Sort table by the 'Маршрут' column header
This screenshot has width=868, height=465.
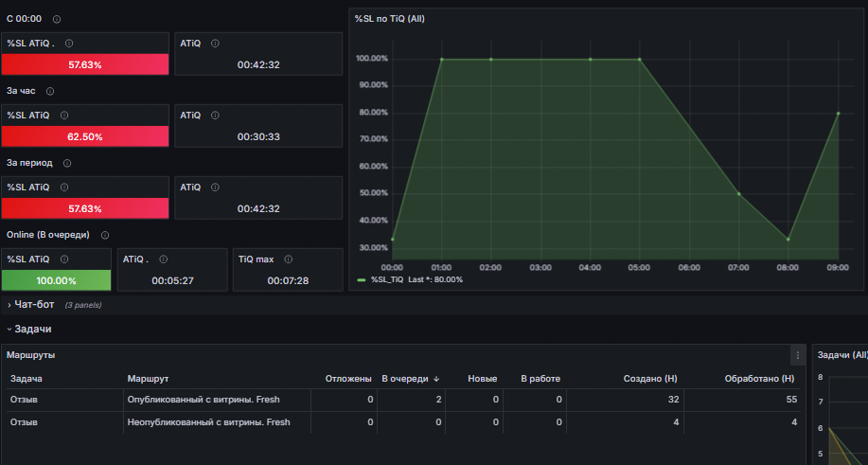coord(148,379)
